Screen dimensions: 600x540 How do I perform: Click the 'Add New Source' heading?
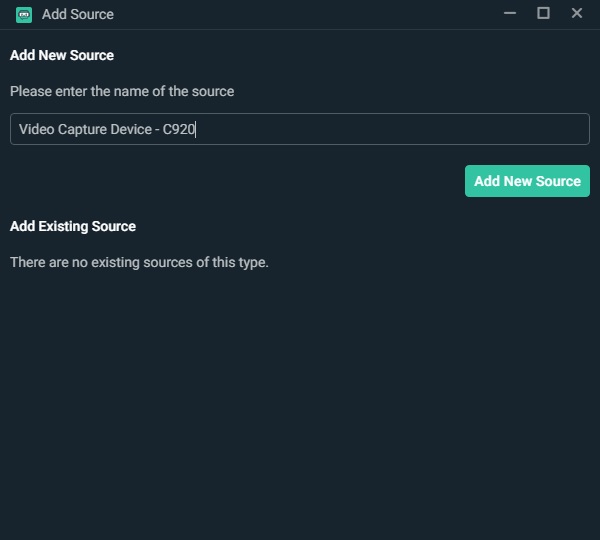click(x=62, y=55)
